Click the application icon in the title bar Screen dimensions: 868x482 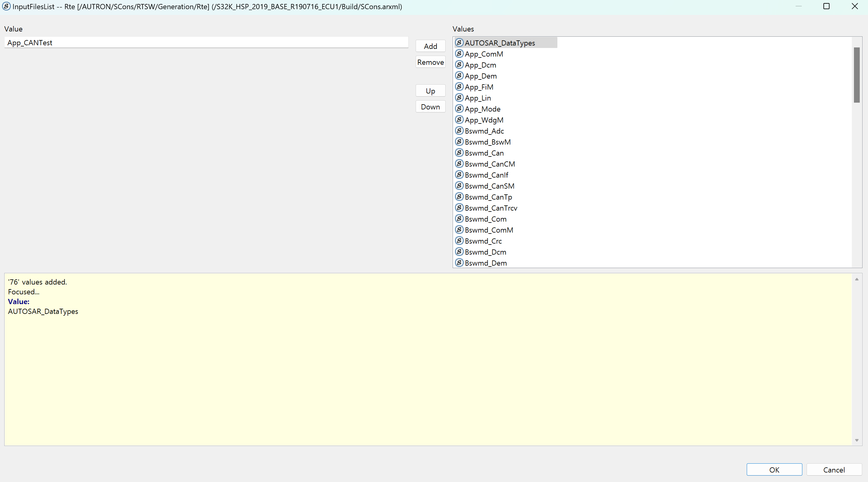click(x=6, y=6)
